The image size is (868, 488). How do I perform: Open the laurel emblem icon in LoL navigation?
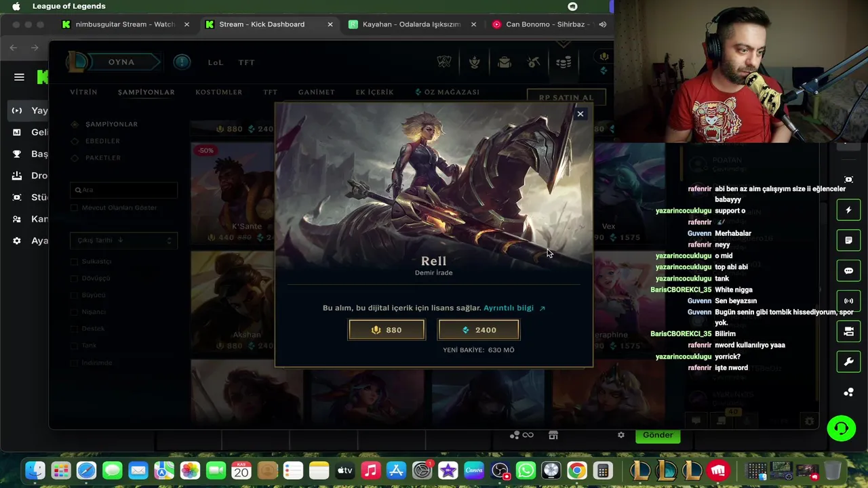(x=475, y=62)
